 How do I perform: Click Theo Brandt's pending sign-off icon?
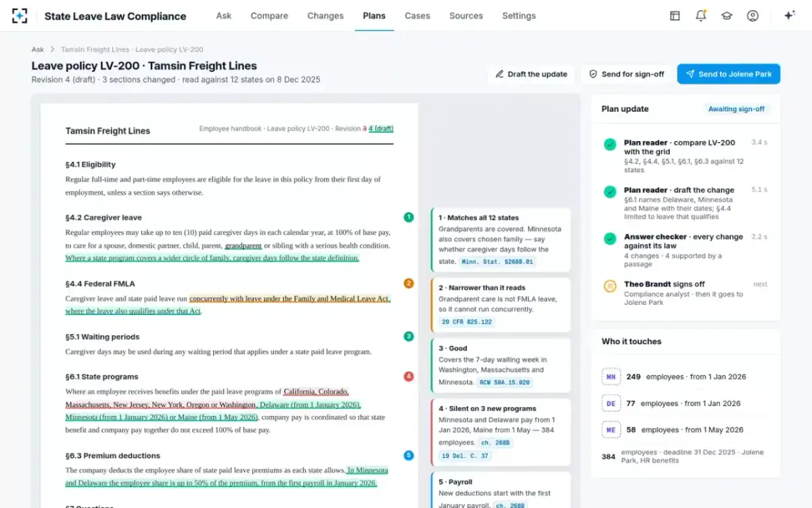click(610, 286)
